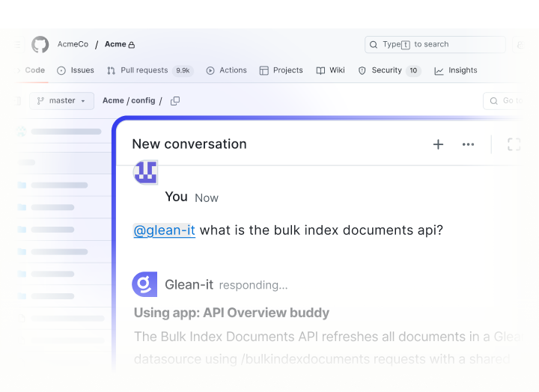This screenshot has width=539, height=392.
Task: Click the lock icon beside Acme
Action: coord(131,45)
